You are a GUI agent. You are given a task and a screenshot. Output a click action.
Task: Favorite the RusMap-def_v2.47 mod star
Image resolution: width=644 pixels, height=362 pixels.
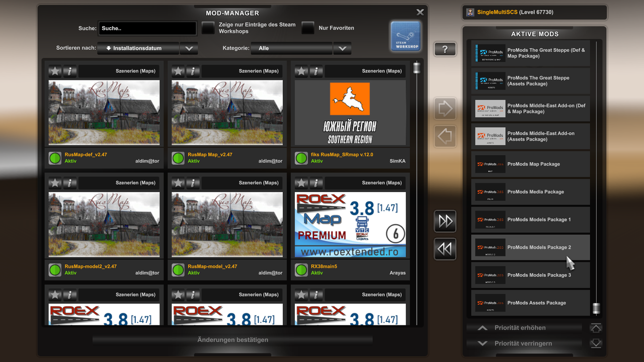tap(55, 71)
